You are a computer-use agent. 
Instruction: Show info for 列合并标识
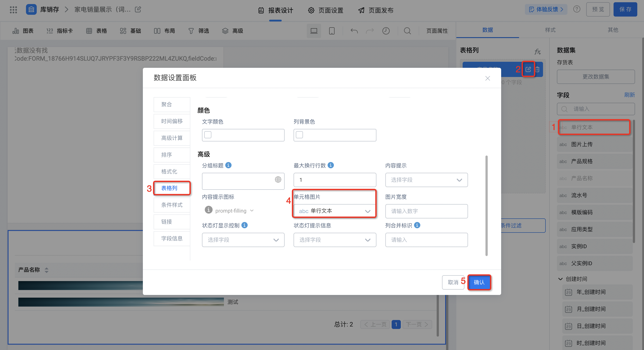point(417,225)
